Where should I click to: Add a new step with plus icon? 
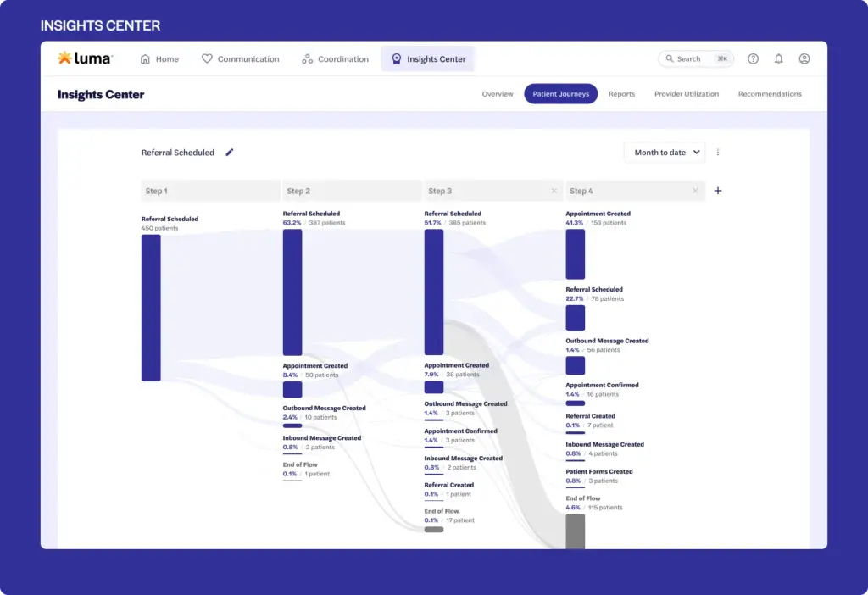pos(718,191)
